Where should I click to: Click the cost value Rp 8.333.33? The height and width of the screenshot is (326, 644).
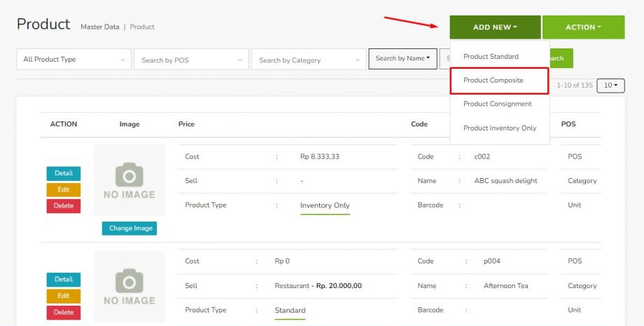coord(320,156)
